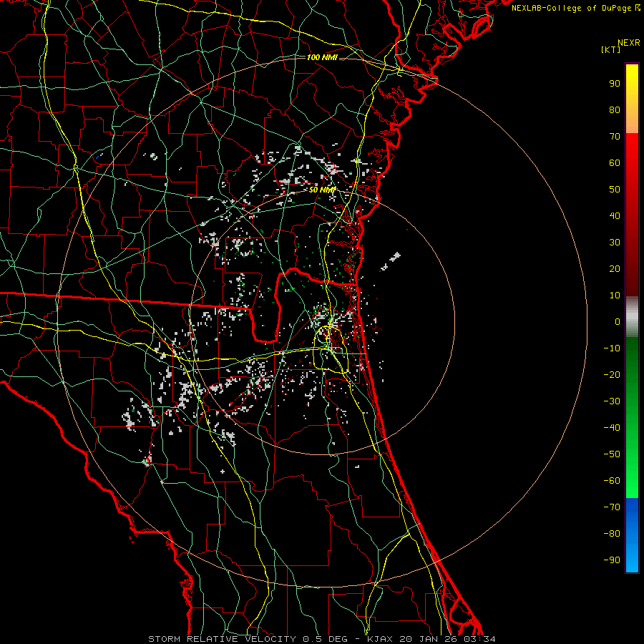Click the NEXR label above the scale

click(x=629, y=43)
